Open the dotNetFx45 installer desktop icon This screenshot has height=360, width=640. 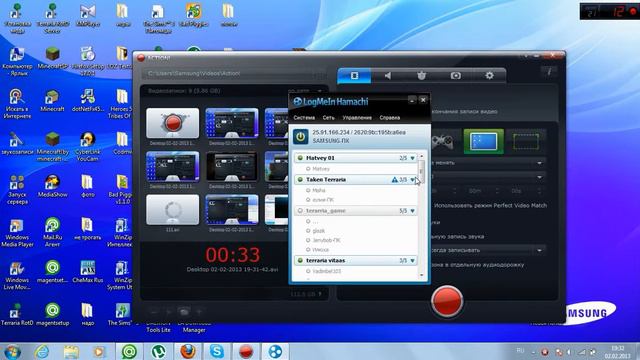pyautogui.click(x=87, y=101)
